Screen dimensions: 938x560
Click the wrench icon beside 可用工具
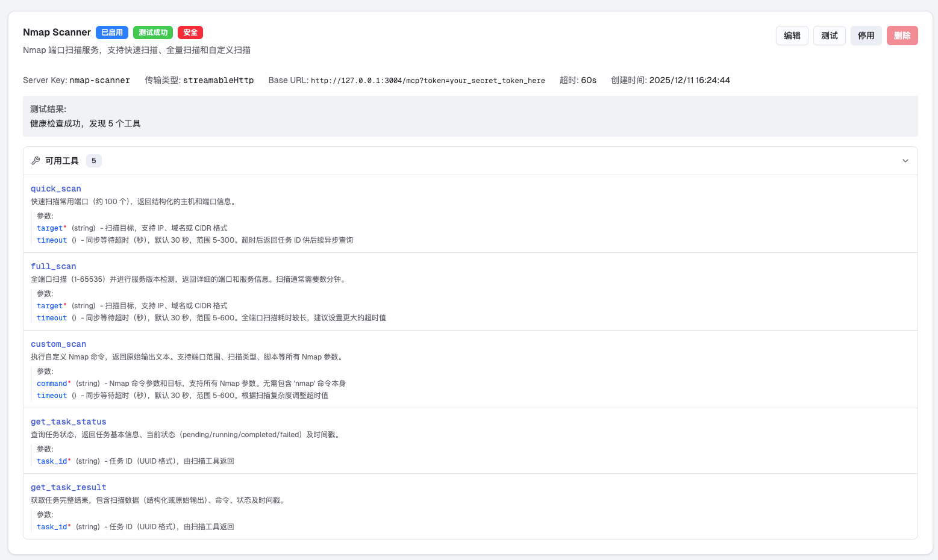pos(36,160)
